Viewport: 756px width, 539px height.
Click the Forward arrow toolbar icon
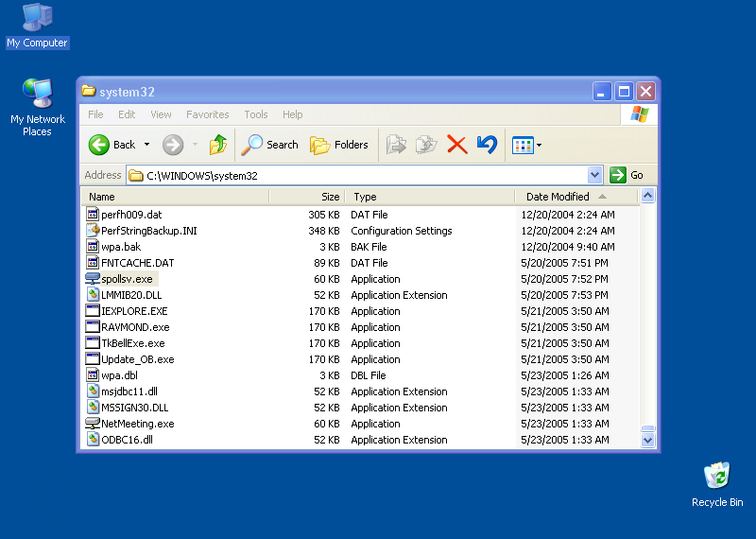pyautogui.click(x=173, y=145)
